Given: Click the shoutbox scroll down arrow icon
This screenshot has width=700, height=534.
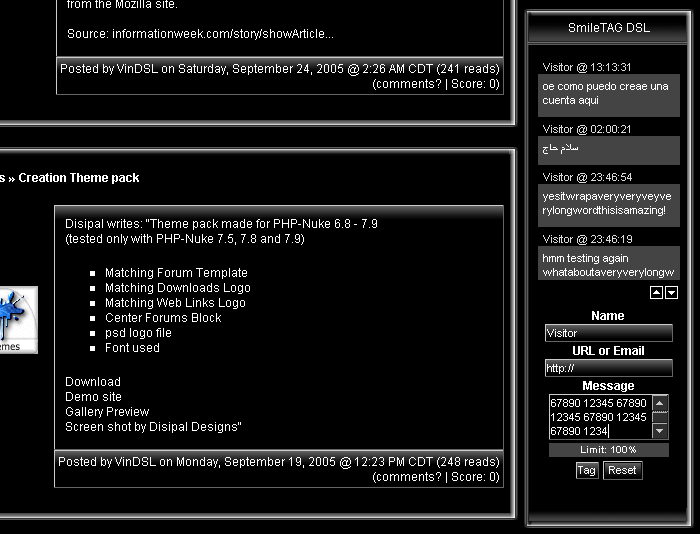Looking at the screenshot, I should coord(671,293).
